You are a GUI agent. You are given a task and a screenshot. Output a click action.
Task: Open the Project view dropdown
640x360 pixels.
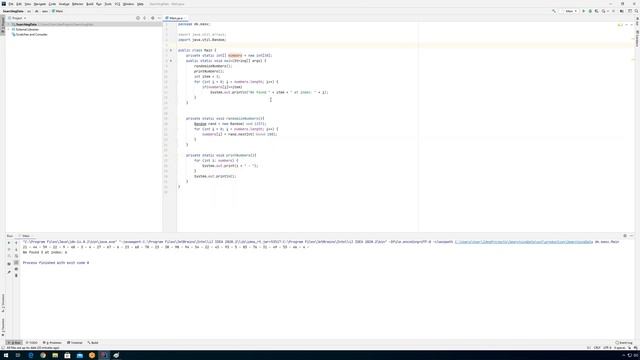17,18
